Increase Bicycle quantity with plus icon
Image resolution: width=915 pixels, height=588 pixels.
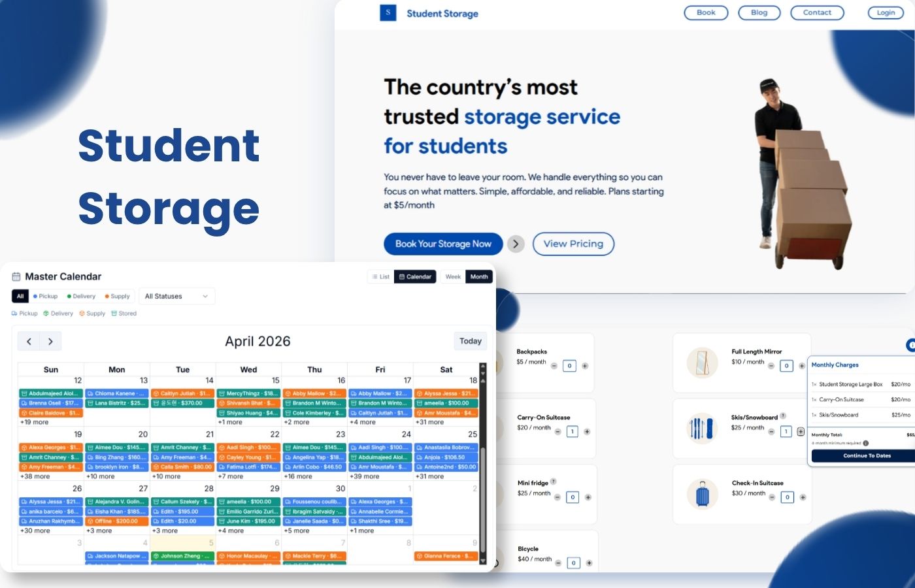pyautogui.click(x=589, y=563)
